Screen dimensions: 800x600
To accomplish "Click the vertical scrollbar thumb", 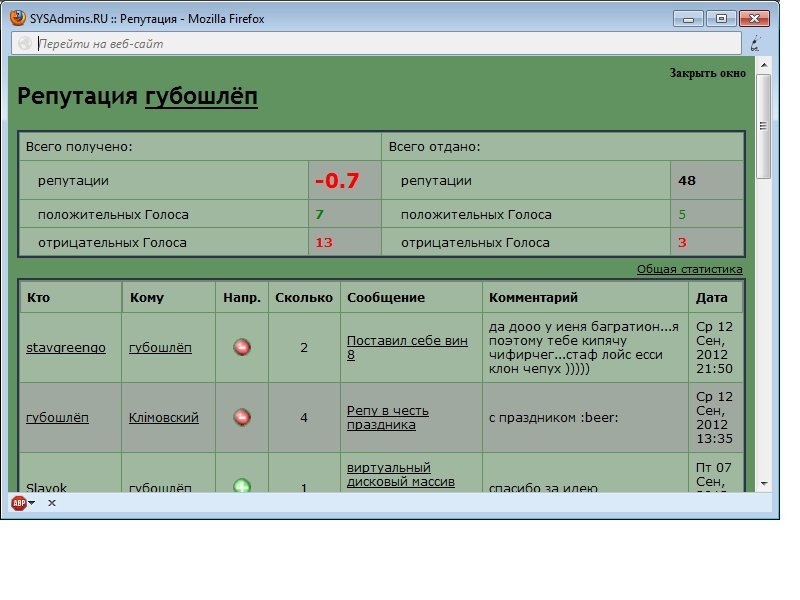I will [764, 126].
